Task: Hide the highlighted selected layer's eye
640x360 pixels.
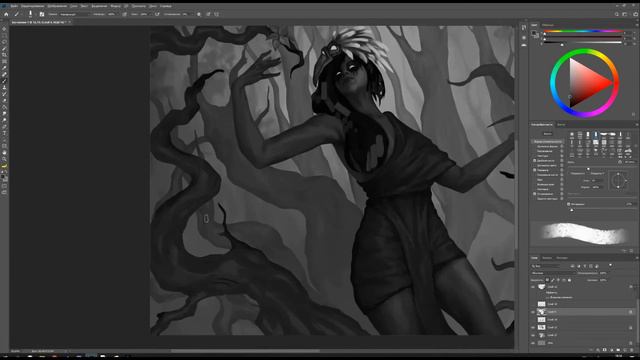Action: pyautogui.click(x=533, y=312)
